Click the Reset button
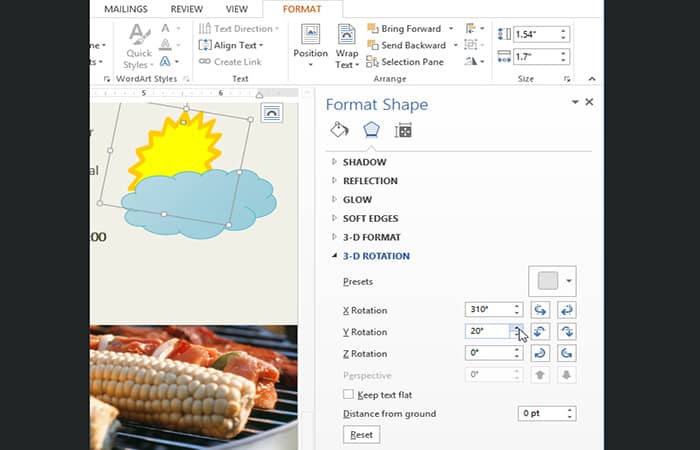The width and height of the screenshot is (700, 450). pyautogui.click(x=362, y=434)
